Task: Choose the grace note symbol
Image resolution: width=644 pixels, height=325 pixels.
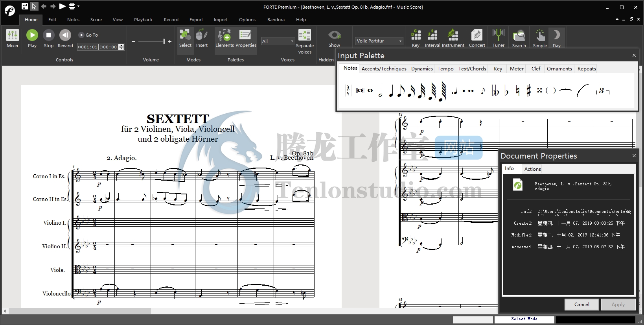Action: pyautogui.click(x=483, y=91)
